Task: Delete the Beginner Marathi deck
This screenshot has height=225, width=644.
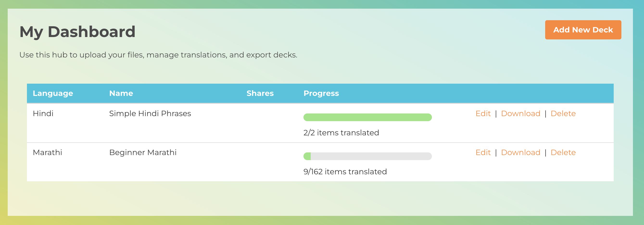Action: coord(563,152)
